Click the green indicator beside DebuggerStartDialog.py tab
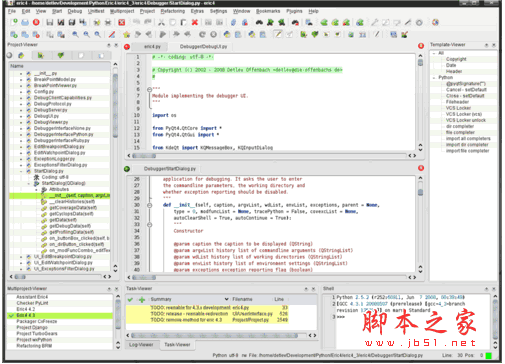The height and width of the screenshot is (364, 505). pyautogui.click(x=127, y=169)
